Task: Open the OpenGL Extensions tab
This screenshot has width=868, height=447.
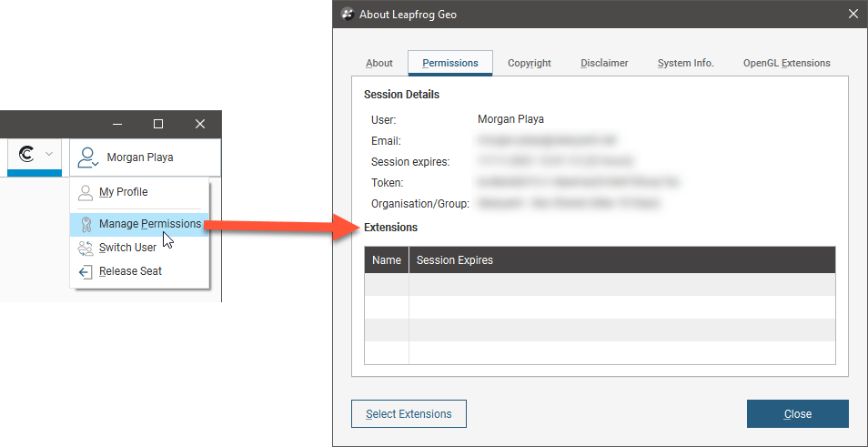Action: (x=786, y=63)
